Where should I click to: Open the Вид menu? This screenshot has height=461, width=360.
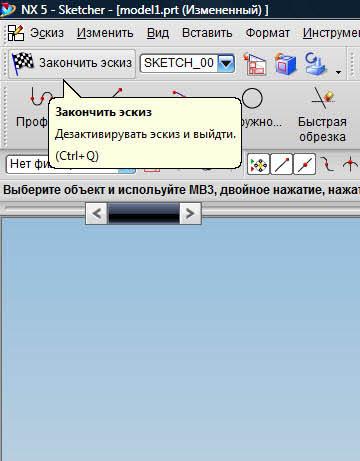pos(158,33)
